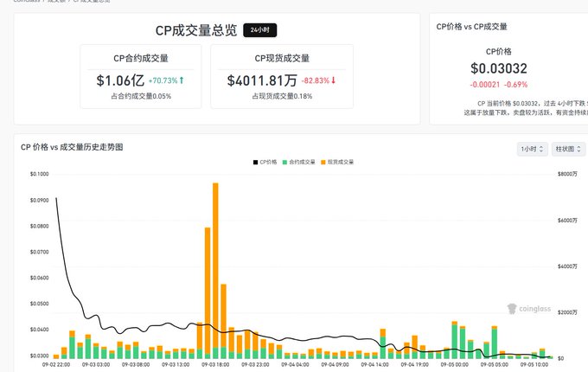Click the 09-02 22:00 x-axis label
This screenshot has height=372, width=588.
click(x=56, y=364)
